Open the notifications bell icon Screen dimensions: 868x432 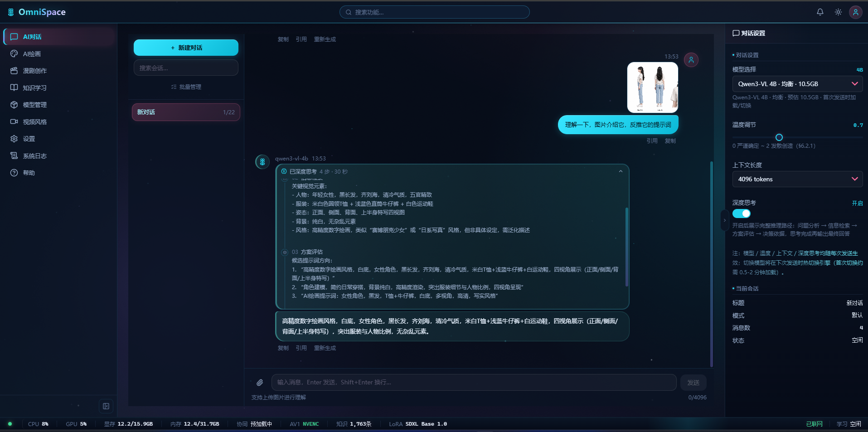(820, 12)
